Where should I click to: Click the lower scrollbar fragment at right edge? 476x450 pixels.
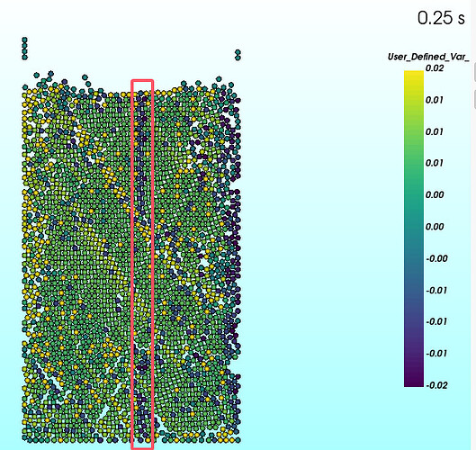474,99
